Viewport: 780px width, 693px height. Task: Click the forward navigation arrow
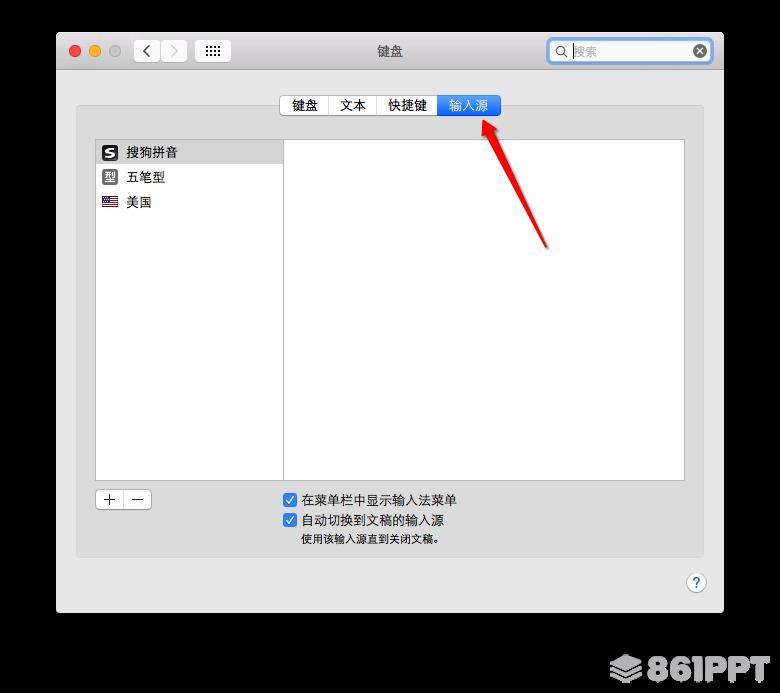click(174, 51)
